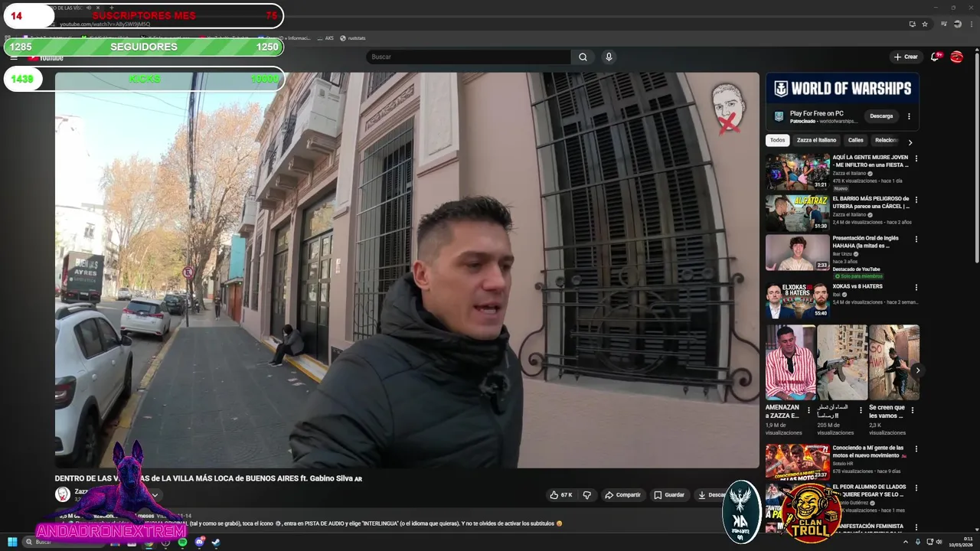Open Discord from the taskbar
The height and width of the screenshot is (551, 980).
coord(199,542)
